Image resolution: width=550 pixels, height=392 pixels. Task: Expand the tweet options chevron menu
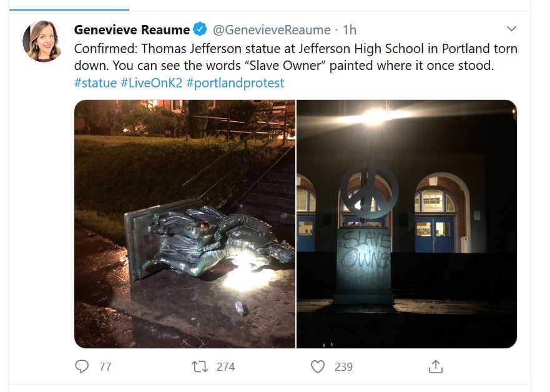[x=511, y=29]
